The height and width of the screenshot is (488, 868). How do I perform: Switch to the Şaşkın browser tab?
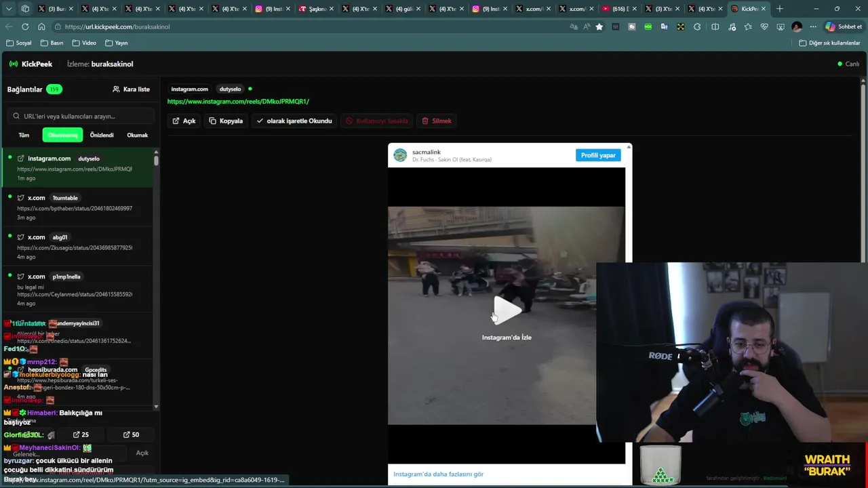[317, 9]
